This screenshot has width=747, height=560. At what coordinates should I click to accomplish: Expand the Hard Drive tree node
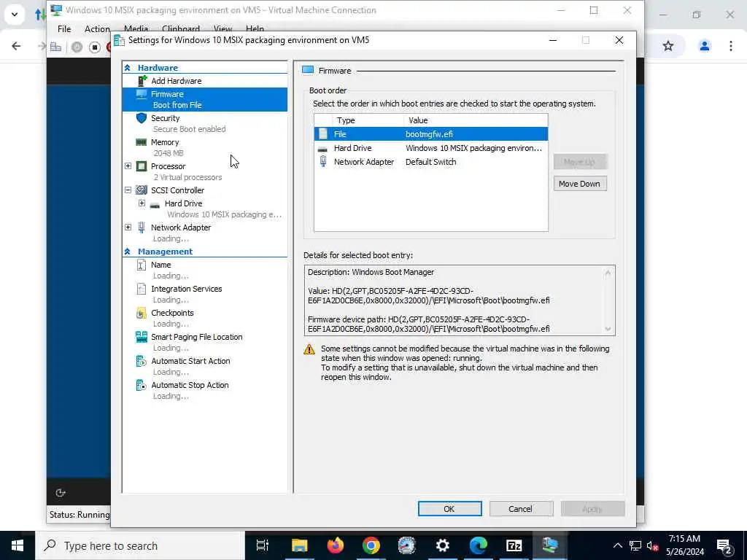[142, 203]
